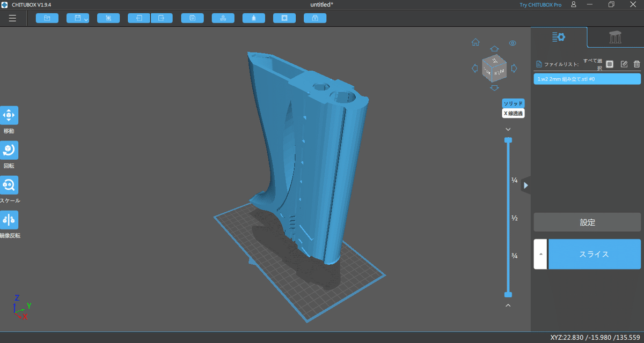This screenshot has width=644, height=343.
Task: Select the Scale (スケール) tool
Action: [9, 185]
